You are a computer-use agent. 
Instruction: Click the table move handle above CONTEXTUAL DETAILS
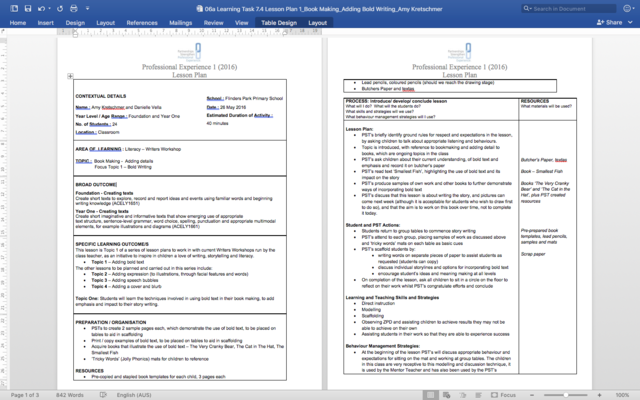pos(70,76)
